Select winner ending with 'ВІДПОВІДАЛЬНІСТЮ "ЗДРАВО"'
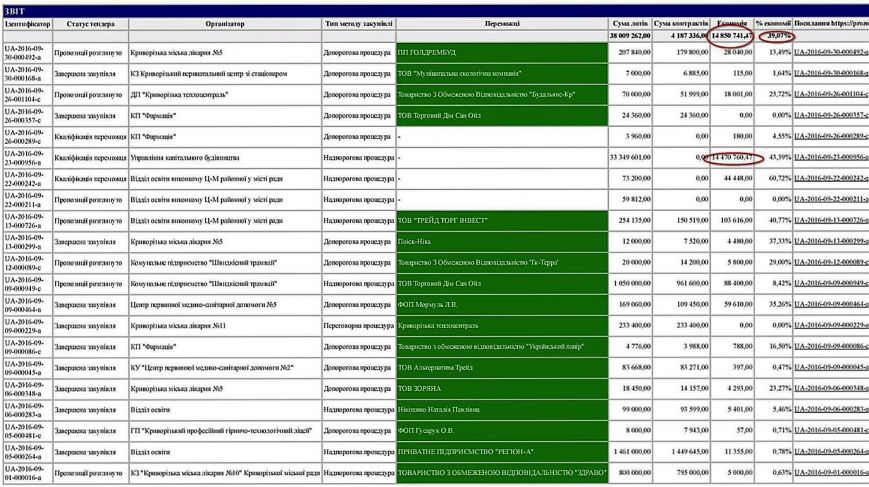 502,473
